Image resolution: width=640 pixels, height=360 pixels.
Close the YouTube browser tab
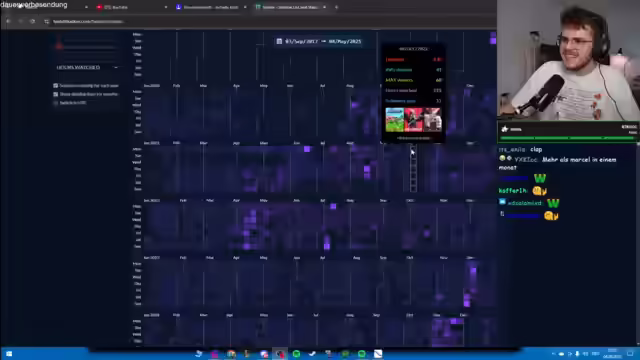(x=166, y=7)
